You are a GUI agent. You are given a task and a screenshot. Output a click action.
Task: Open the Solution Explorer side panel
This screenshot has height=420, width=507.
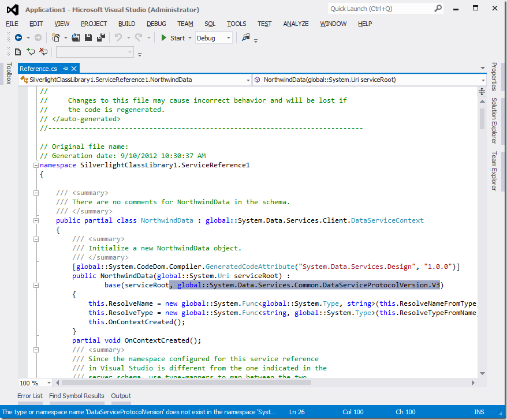tap(494, 121)
